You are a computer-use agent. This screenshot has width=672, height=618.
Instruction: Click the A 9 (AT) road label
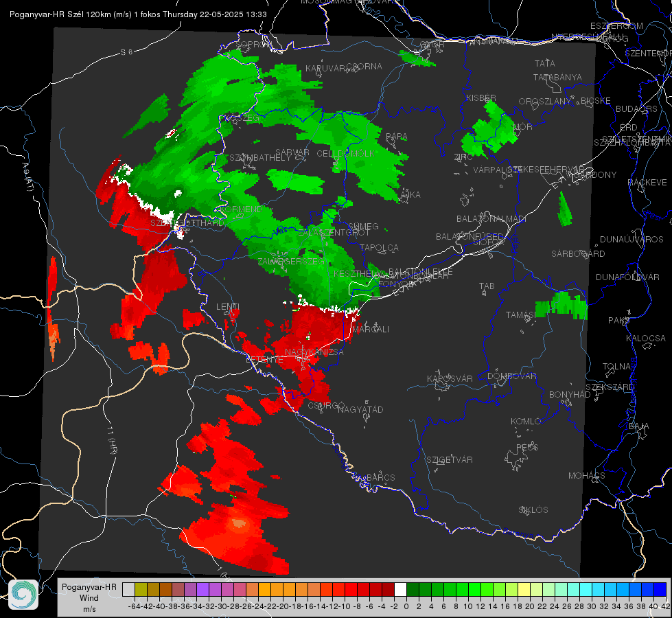pos(27,177)
